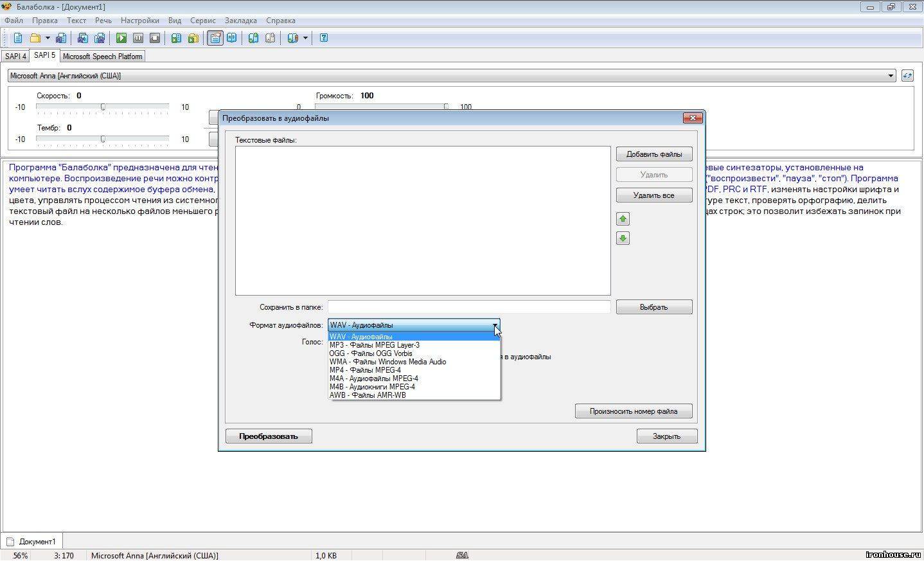
Task: Click the audio format combo box arrow
Action: [x=495, y=325]
